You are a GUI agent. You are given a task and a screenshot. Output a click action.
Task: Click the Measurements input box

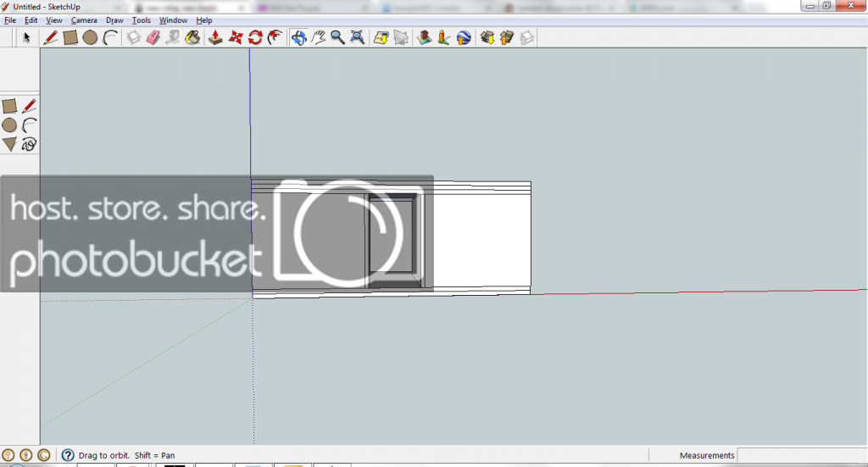[x=802, y=455]
